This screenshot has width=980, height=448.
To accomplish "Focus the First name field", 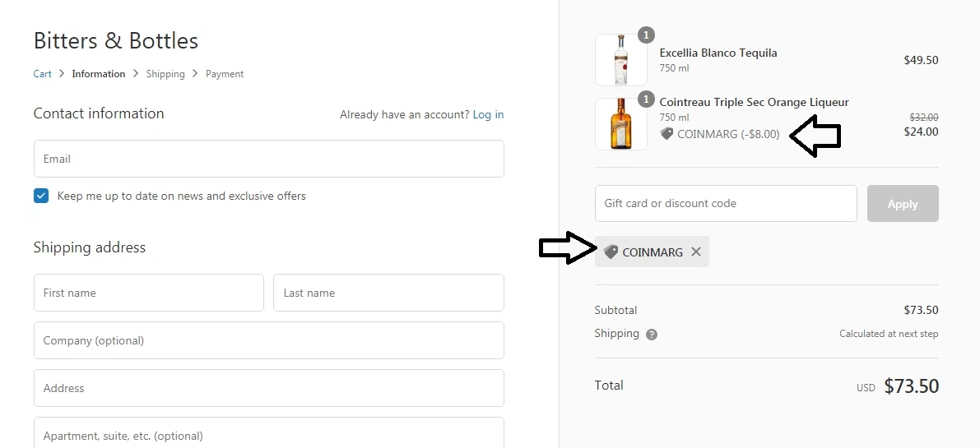I will [x=149, y=293].
